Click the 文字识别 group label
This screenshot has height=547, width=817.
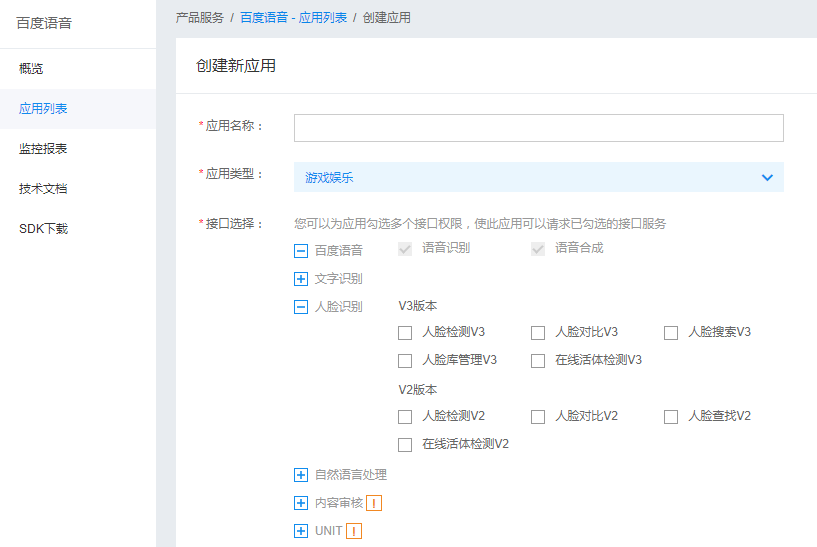coord(339,279)
